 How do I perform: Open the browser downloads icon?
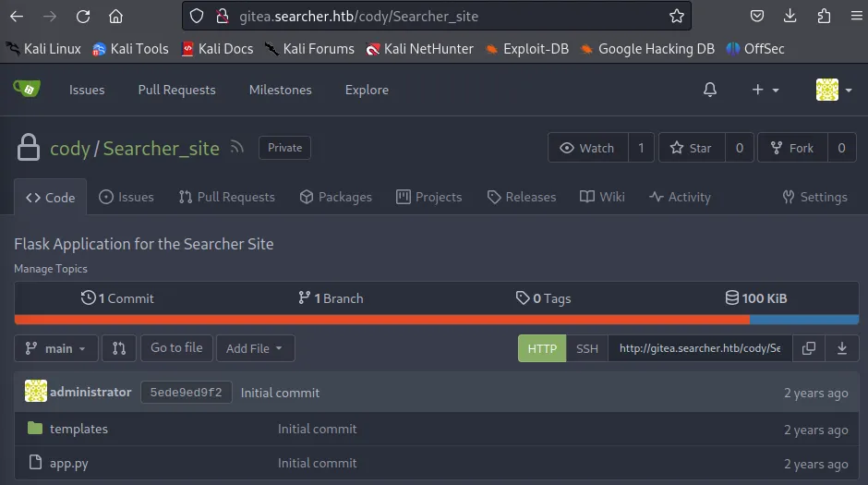pyautogui.click(x=790, y=16)
